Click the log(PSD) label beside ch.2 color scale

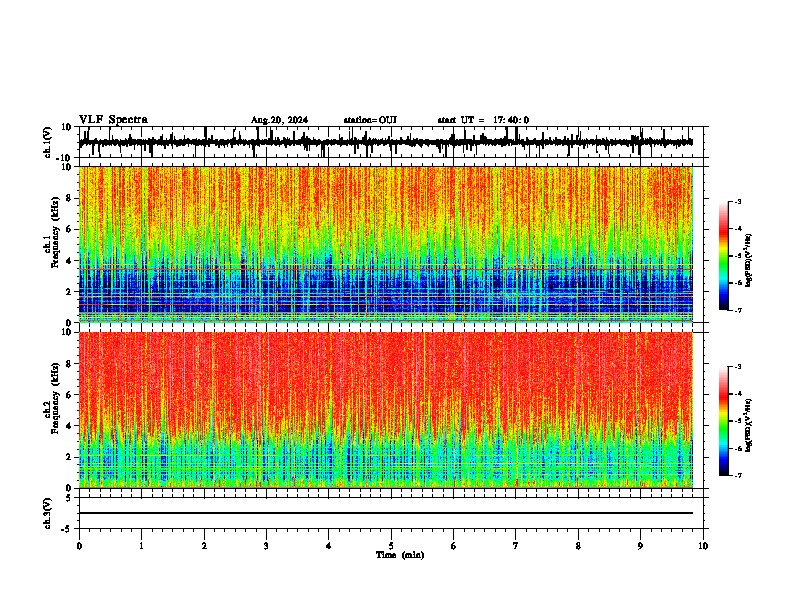click(x=749, y=425)
